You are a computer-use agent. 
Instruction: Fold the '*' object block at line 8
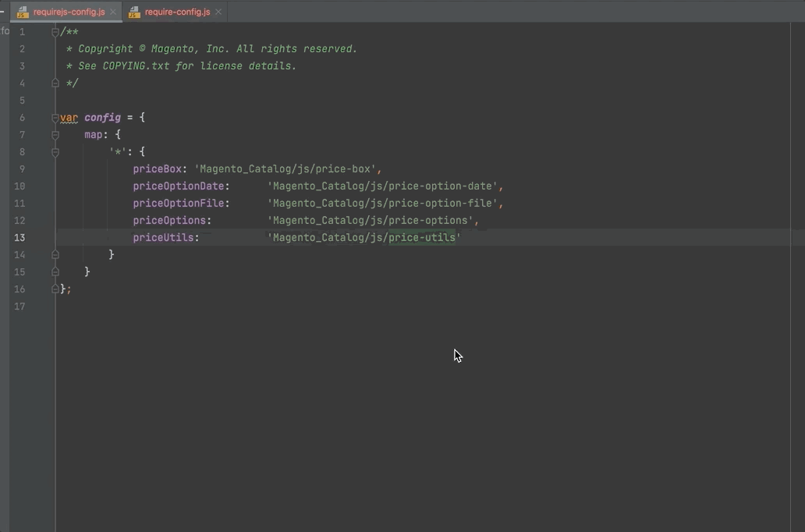tap(55, 152)
